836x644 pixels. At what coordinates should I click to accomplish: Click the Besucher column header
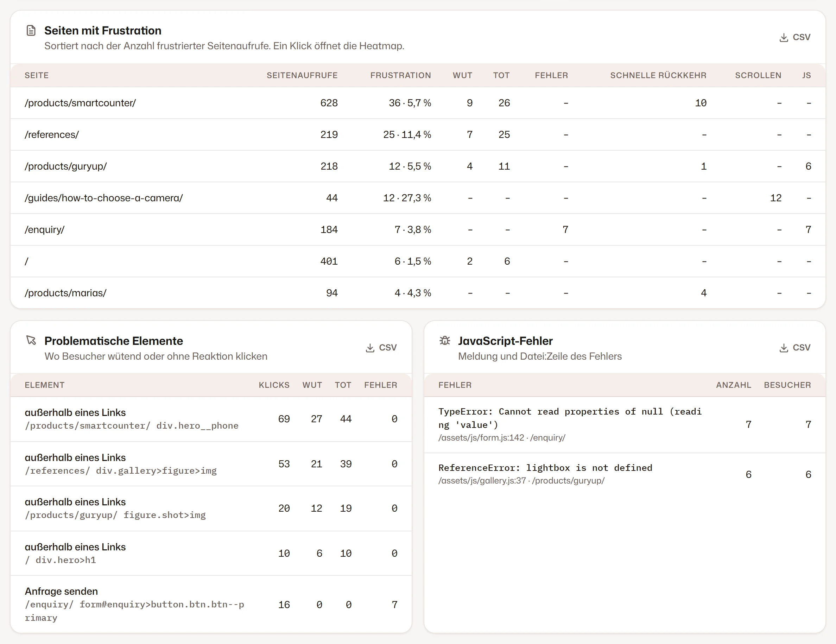787,385
